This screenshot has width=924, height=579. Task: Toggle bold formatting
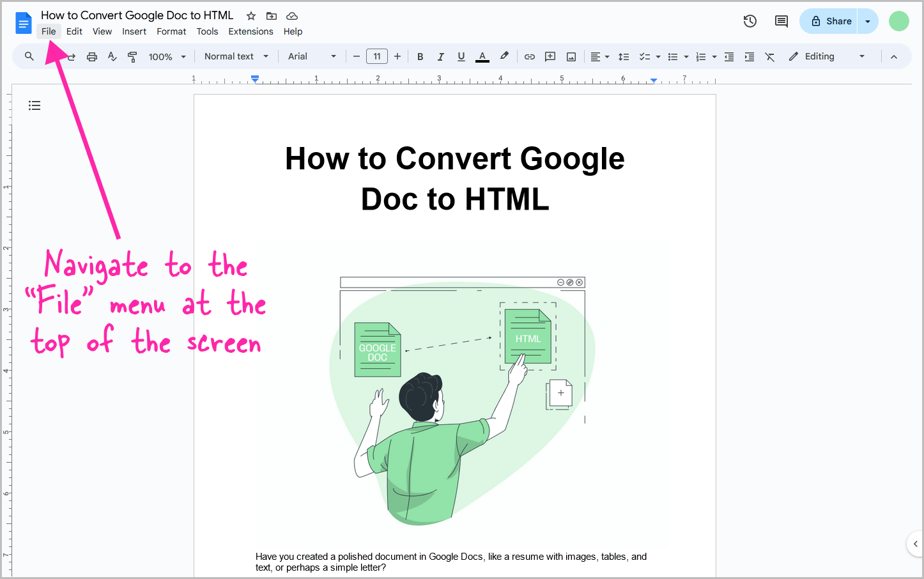tap(420, 57)
